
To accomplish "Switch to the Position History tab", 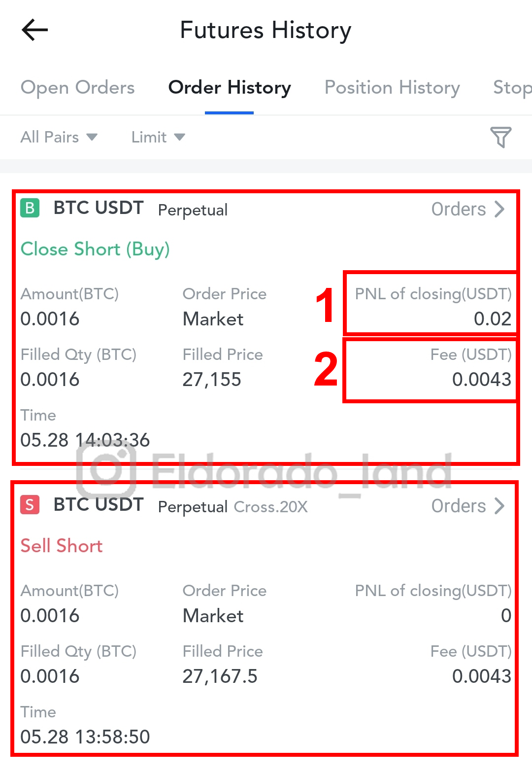I will click(x=392, y=88).
